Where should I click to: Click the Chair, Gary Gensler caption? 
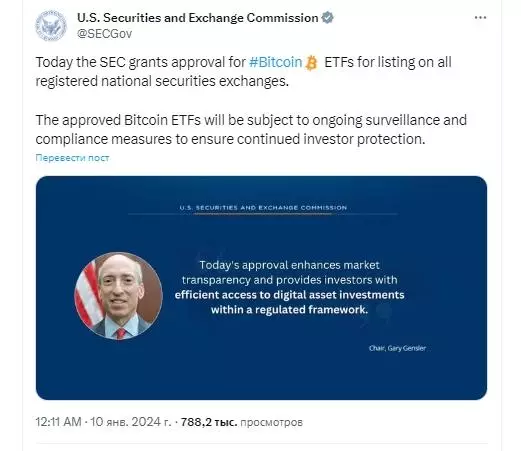click(397, 348)
